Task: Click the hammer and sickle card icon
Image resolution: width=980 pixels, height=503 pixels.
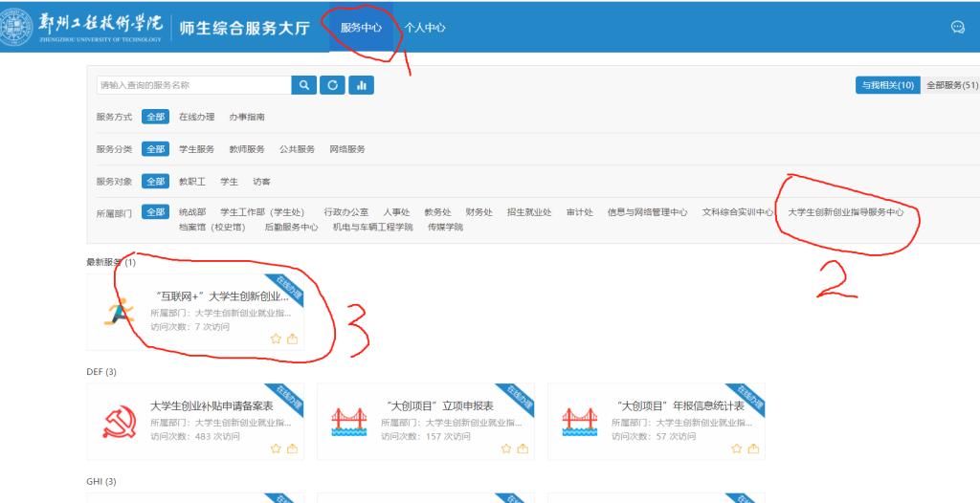Action: 119,422
